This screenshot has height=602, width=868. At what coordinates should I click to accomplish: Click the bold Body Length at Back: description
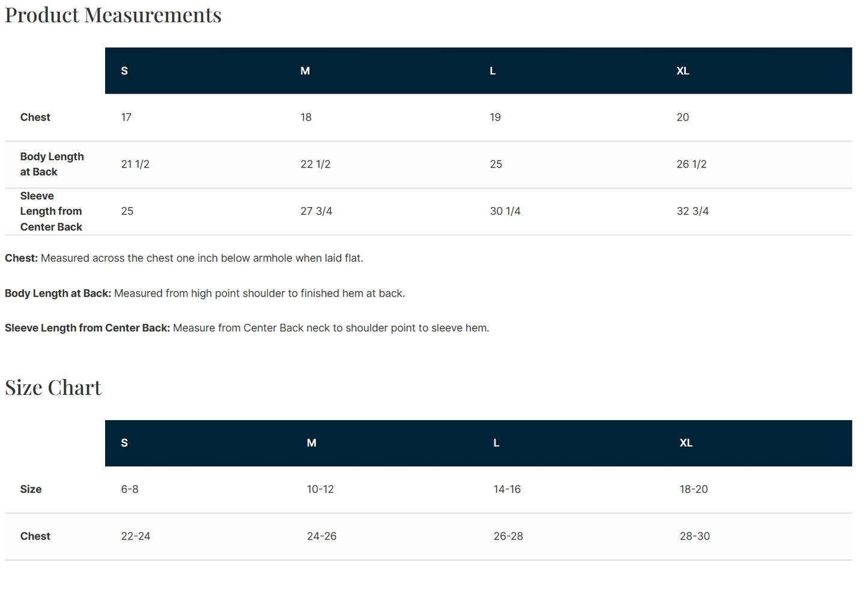[58, 293]
